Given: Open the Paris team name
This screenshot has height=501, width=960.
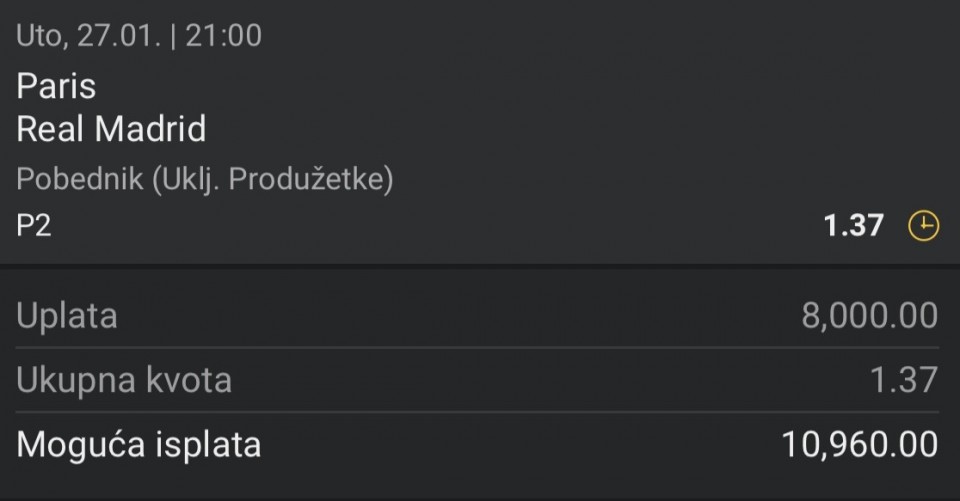Looking at the screenshot, I should tap(56, 86).
